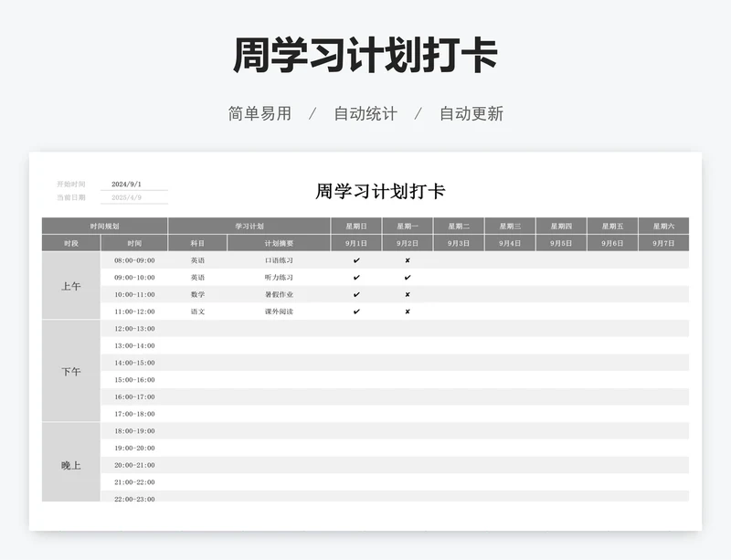
Task: Choose the 9月2日 date header
Action: 408,243
